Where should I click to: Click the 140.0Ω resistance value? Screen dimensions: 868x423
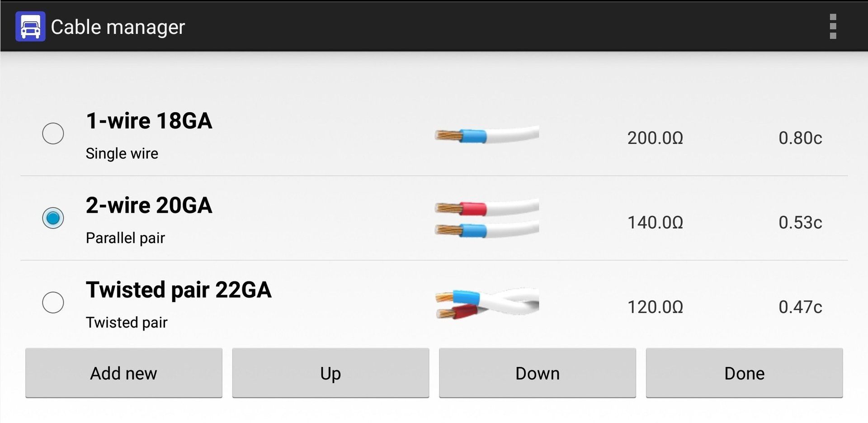coord(655,223)
